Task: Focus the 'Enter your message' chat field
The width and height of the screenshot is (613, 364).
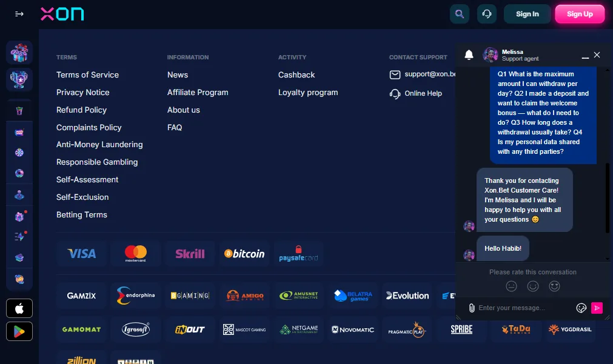Action: tap(526, 308)
